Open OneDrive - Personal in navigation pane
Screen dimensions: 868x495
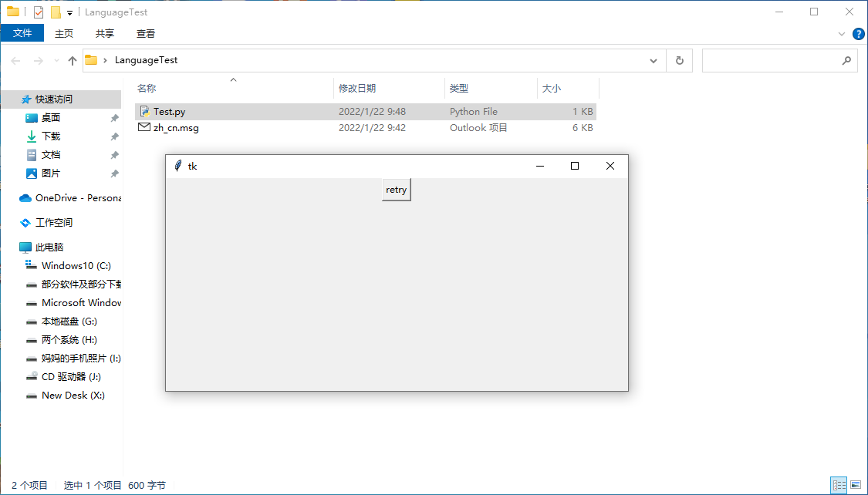[69, 197]
